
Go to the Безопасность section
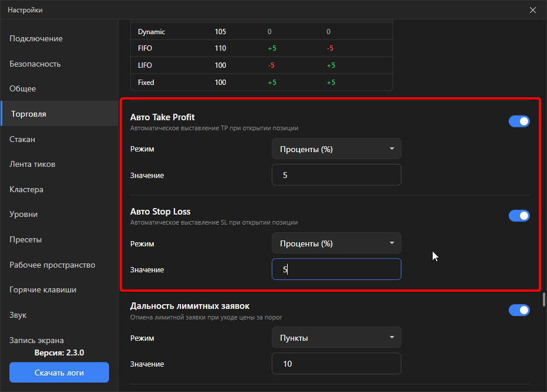pyautogui.click(x=60, y=64)
